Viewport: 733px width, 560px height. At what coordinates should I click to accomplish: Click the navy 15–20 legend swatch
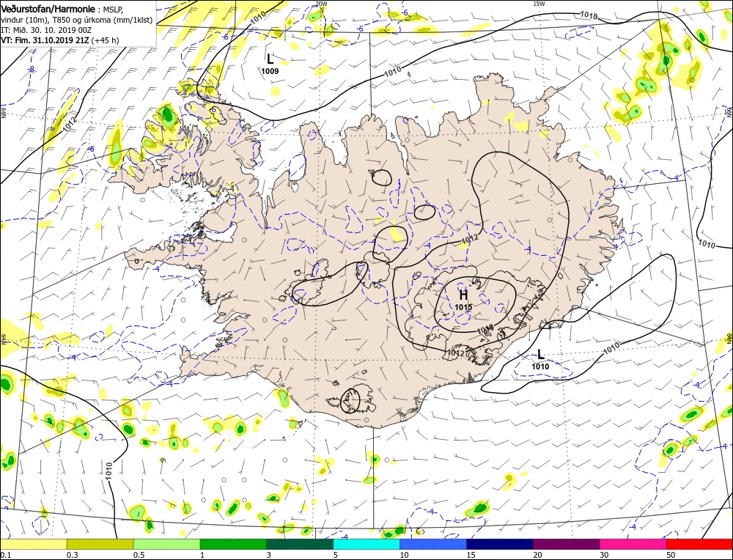pos(500,544)
